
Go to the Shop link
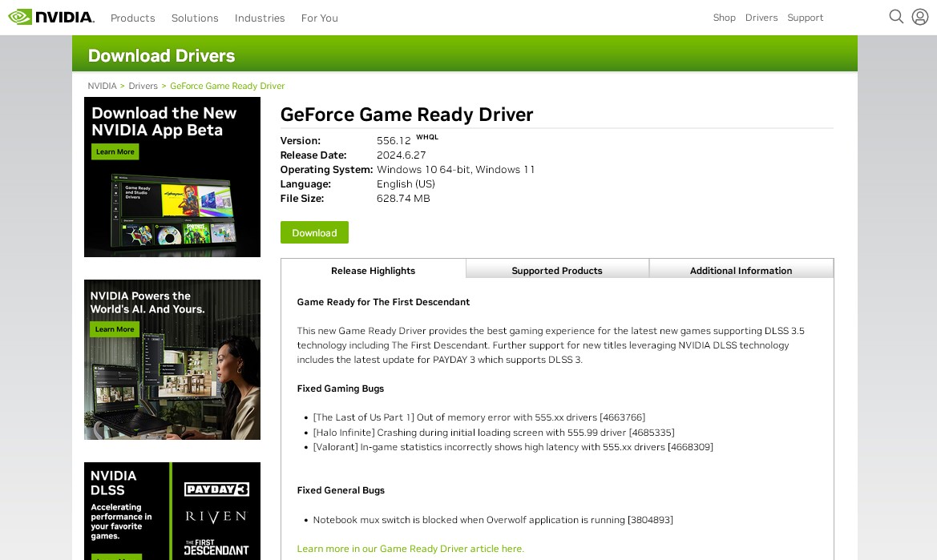pyautogui.click(x=725, y=18)
